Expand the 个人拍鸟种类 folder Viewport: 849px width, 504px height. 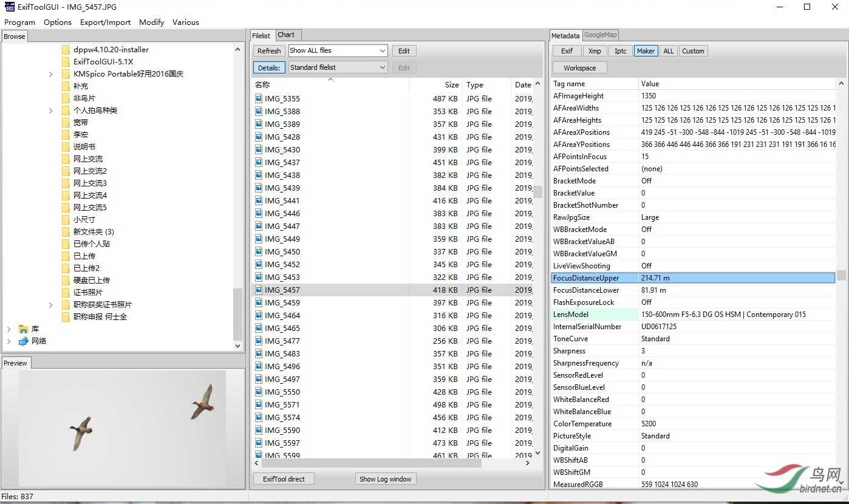(51, 110)
